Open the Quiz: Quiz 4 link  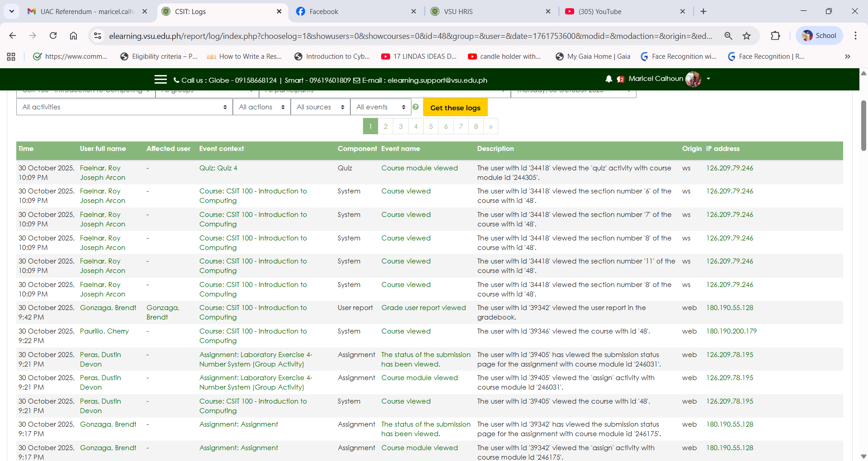tap(218, 168)
